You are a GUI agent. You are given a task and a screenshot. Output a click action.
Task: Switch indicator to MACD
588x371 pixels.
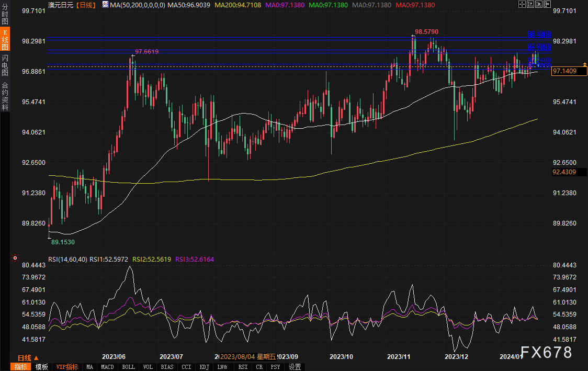tap(108, 367)
